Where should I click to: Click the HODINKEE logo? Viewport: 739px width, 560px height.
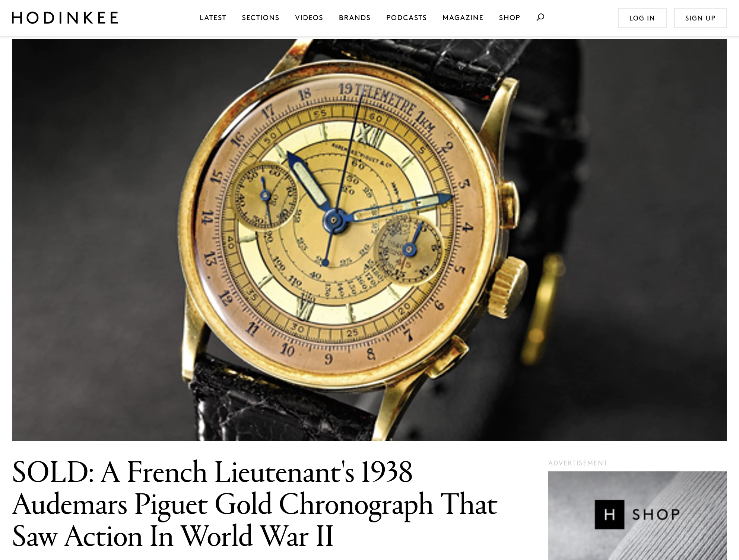(65, 18)
